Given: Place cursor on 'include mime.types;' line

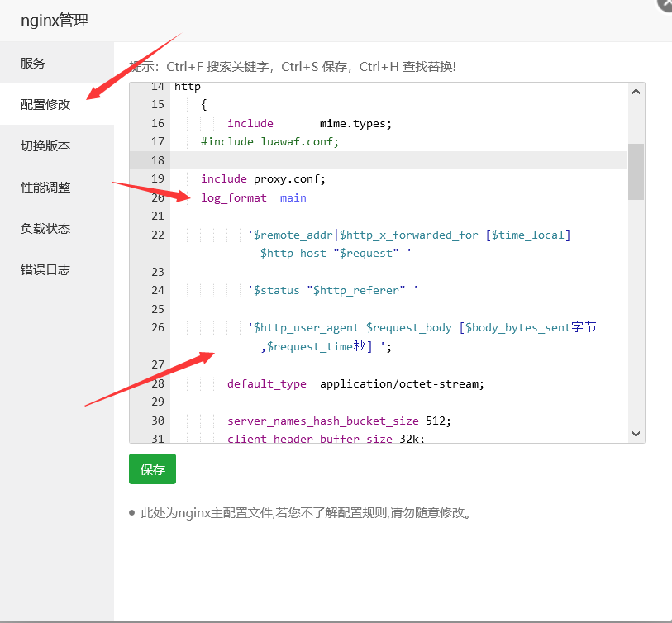Looking at the screenshot, I should pyautogui.click(x=309, y=123).
